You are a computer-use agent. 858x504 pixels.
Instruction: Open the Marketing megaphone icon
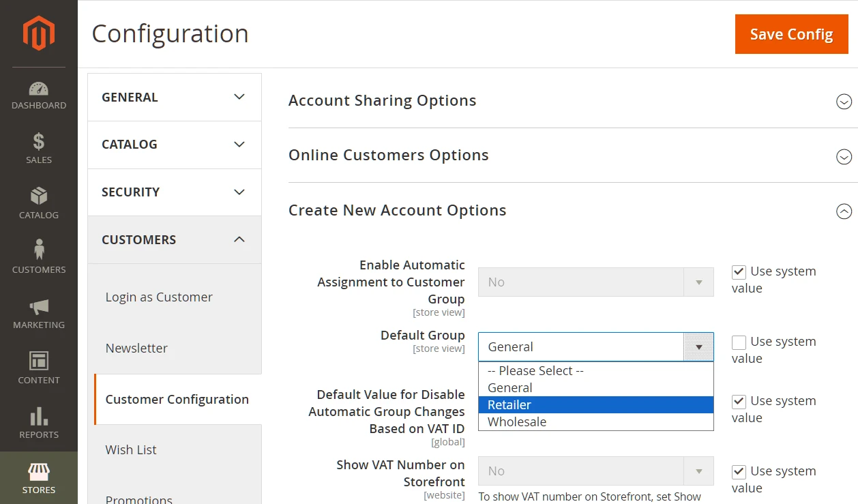pos(39,306)
